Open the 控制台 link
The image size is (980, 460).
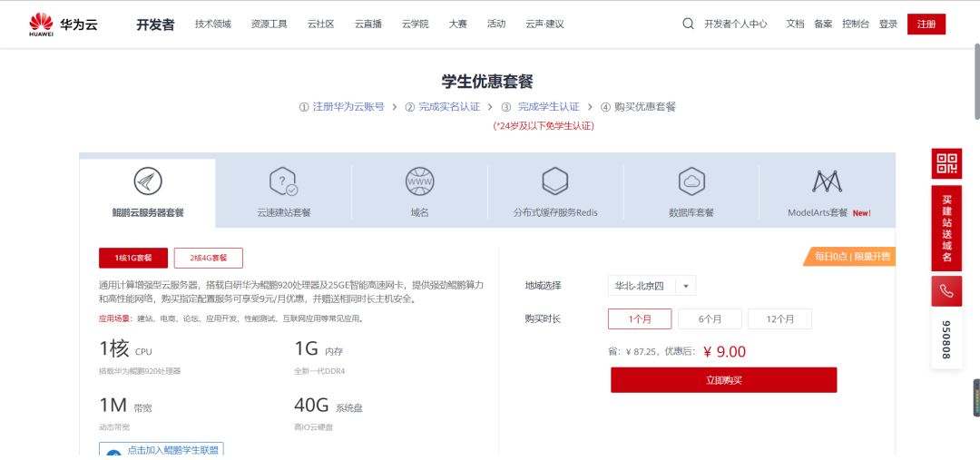tap(856, 24)
